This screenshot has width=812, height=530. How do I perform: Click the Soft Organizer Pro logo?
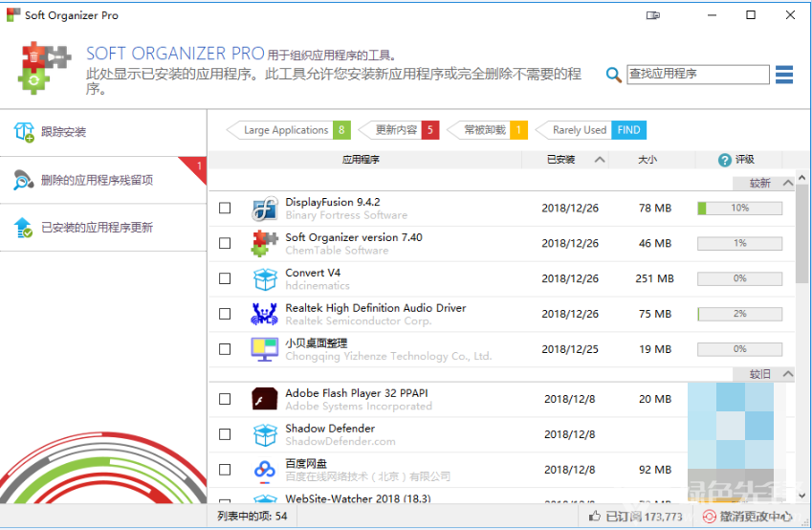click(x=43, y=67)
